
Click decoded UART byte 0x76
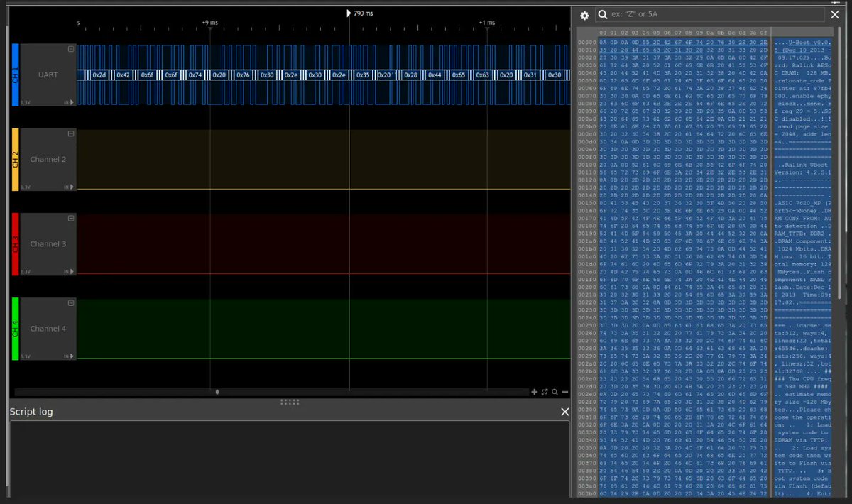point(243,75)
